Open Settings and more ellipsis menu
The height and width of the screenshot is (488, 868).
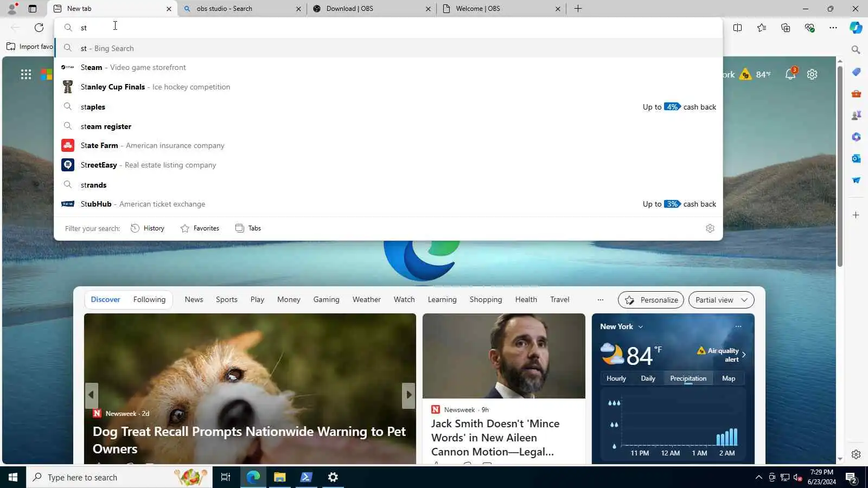833,28
